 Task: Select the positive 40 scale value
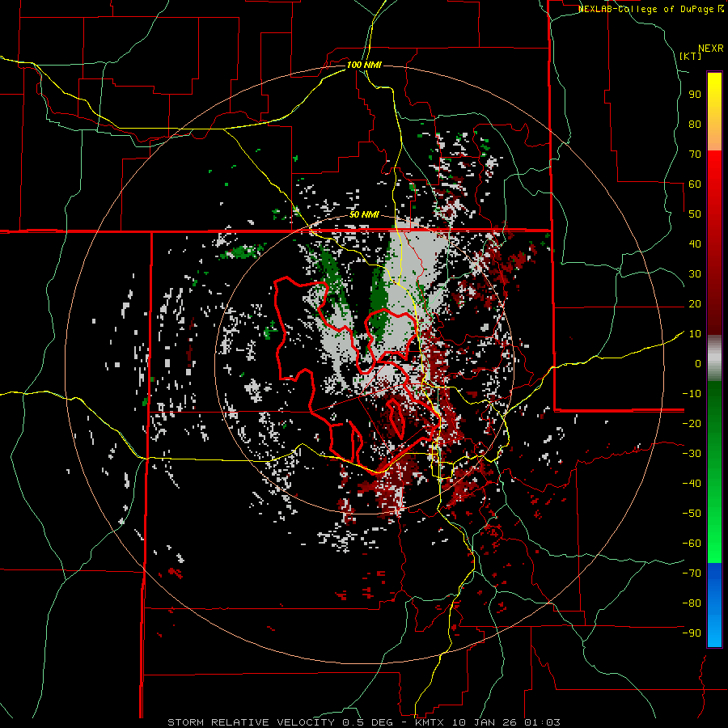(695, 244)
